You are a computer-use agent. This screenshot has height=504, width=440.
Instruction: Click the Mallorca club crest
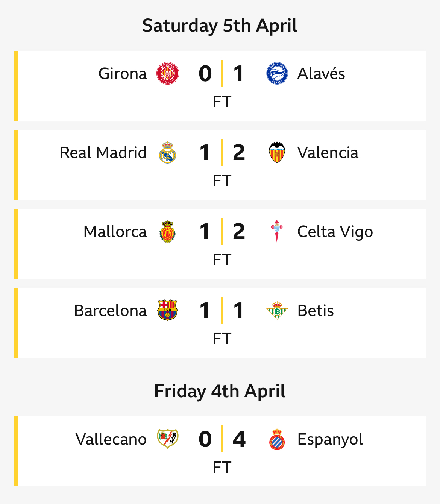click(168, 231)
